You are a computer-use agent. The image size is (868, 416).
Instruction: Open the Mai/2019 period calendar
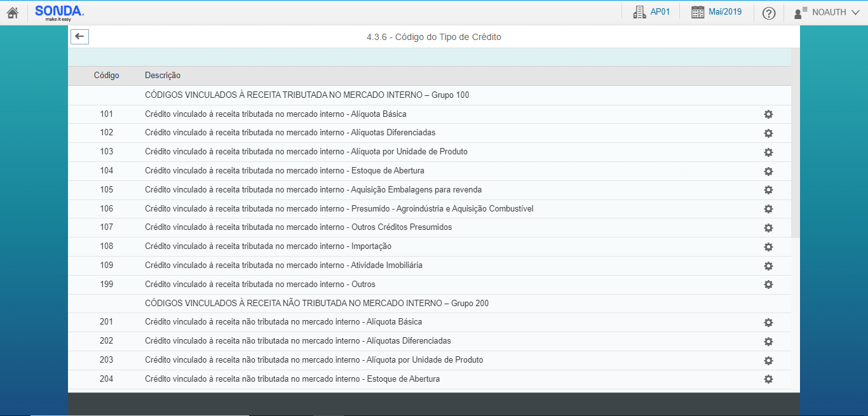717,12
